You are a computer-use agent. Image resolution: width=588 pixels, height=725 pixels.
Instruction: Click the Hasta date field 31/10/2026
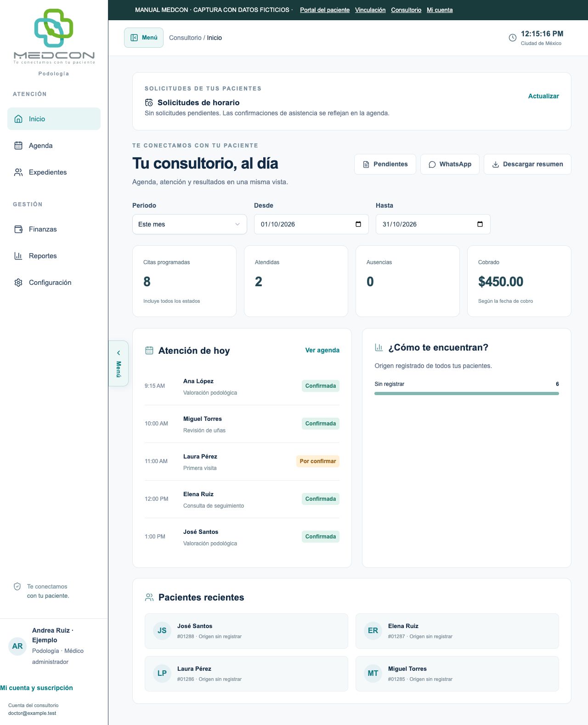tap(433, 224)
